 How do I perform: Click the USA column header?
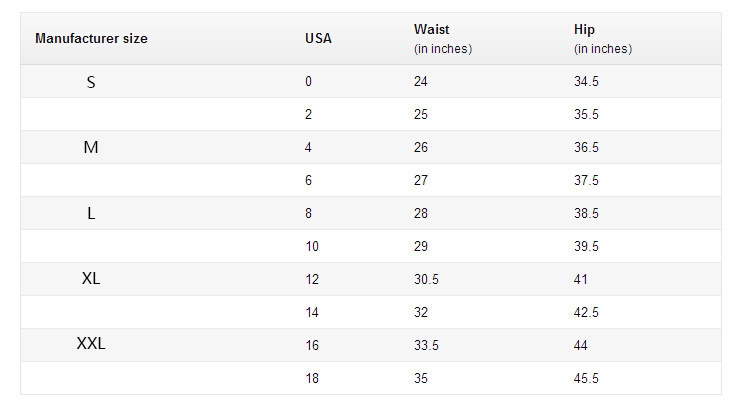pyautogui.click(x=318, y=39)
